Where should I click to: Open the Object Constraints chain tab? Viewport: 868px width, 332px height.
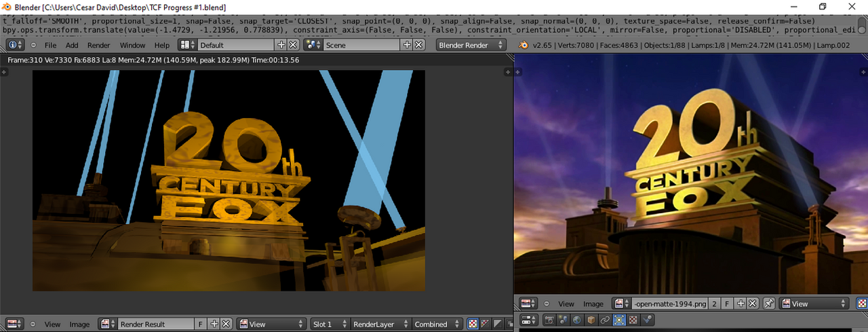click(604, 319)
